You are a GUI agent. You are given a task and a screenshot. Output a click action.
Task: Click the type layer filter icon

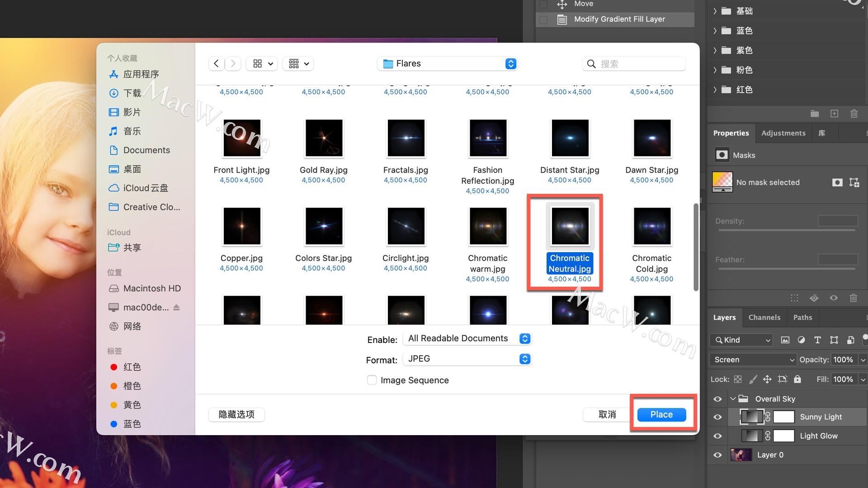[817, 340]
